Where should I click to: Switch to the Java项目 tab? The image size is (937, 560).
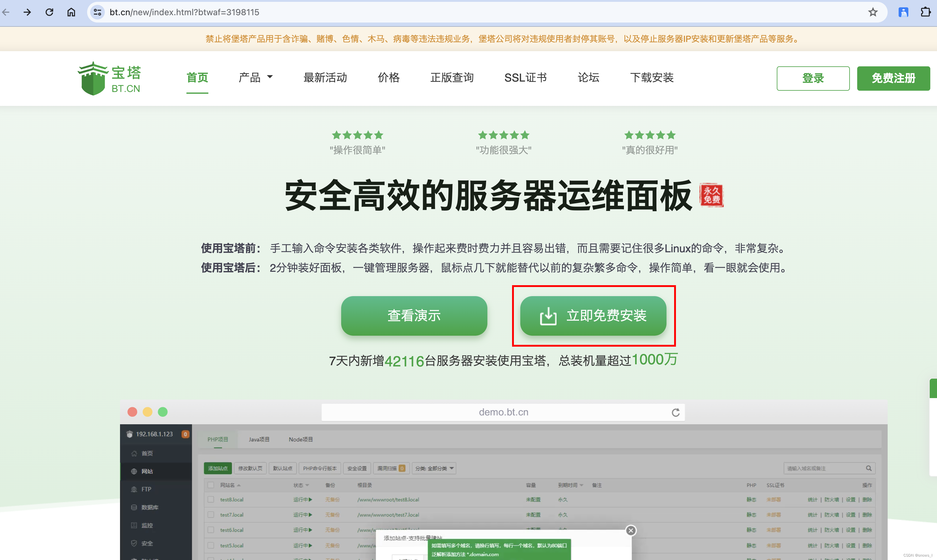(259, 439)
